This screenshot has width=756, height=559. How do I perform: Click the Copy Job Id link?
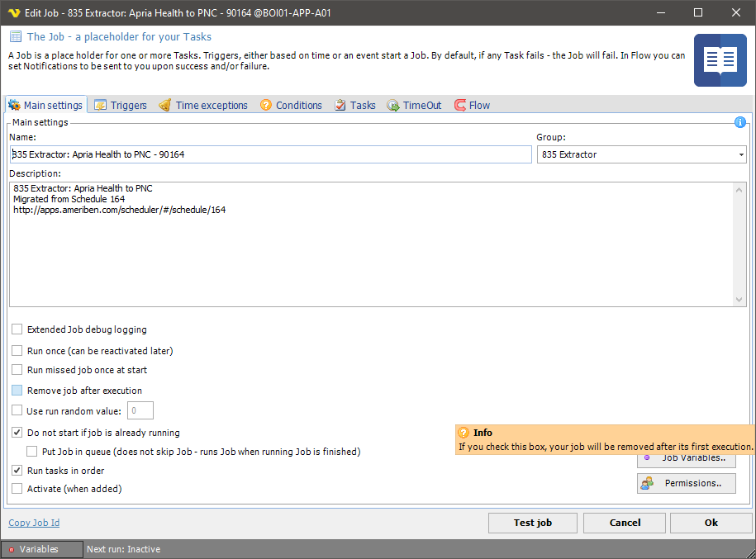pos(34,523)
